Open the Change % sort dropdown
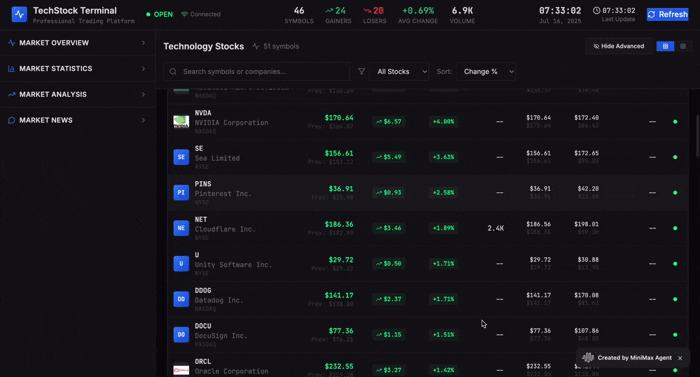Screen dimensions: 700x377 point(486,71)
